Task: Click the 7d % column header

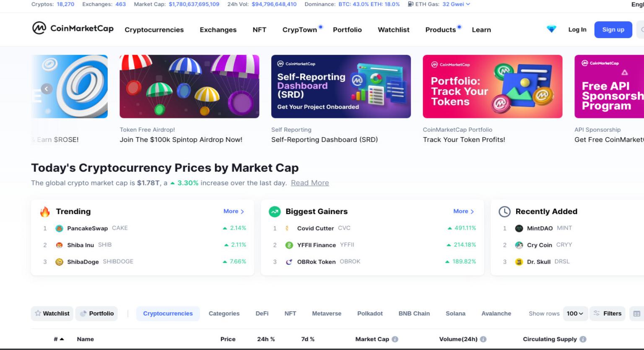Action: [308, 339]
